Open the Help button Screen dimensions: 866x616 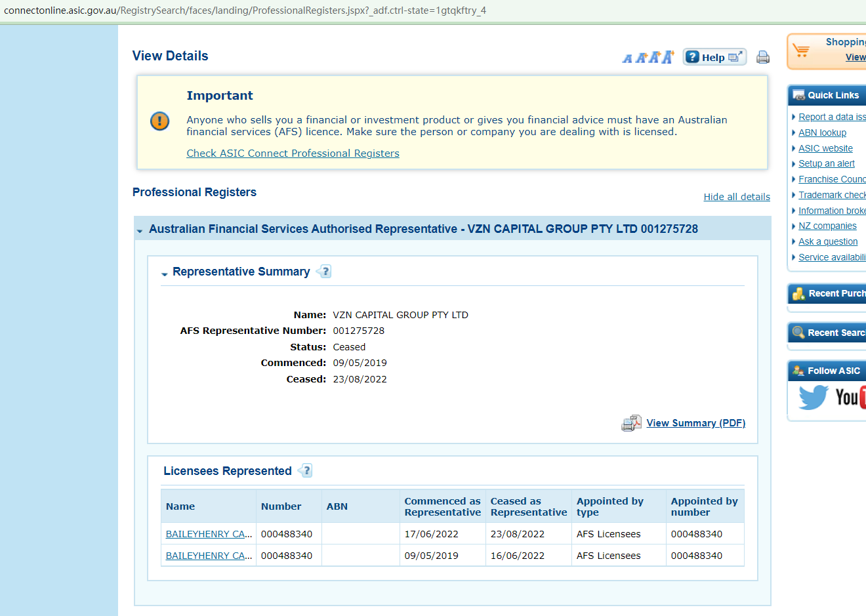point(714,57)
